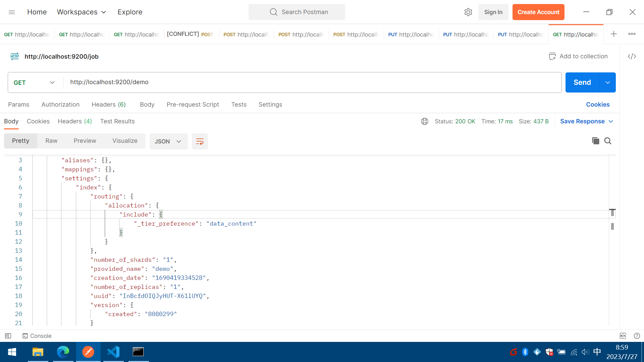Open the code snippet panel icon
The image size is (644, 362).
[x=632, y=56]
